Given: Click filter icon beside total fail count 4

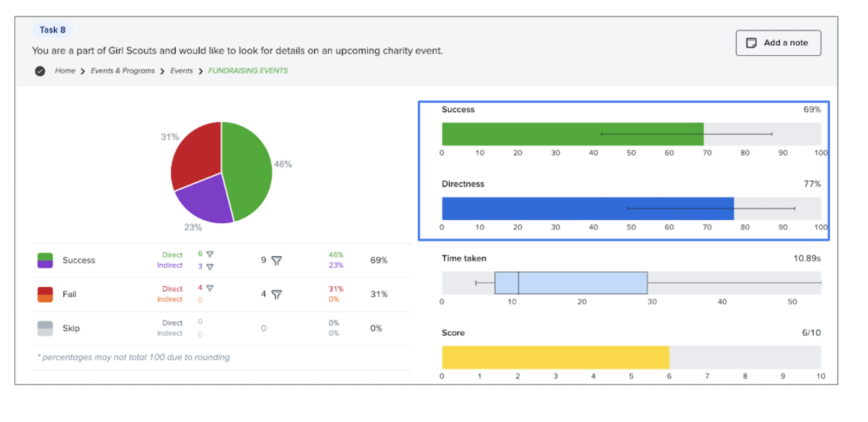Looking at the screenshot, I should point(276,295).
